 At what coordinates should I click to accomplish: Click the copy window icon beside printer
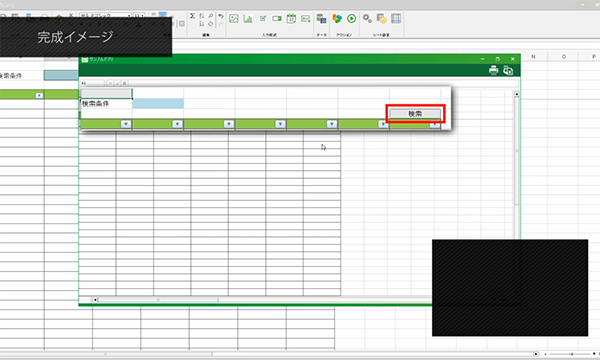pyautogui.click(x=508, y=70)
